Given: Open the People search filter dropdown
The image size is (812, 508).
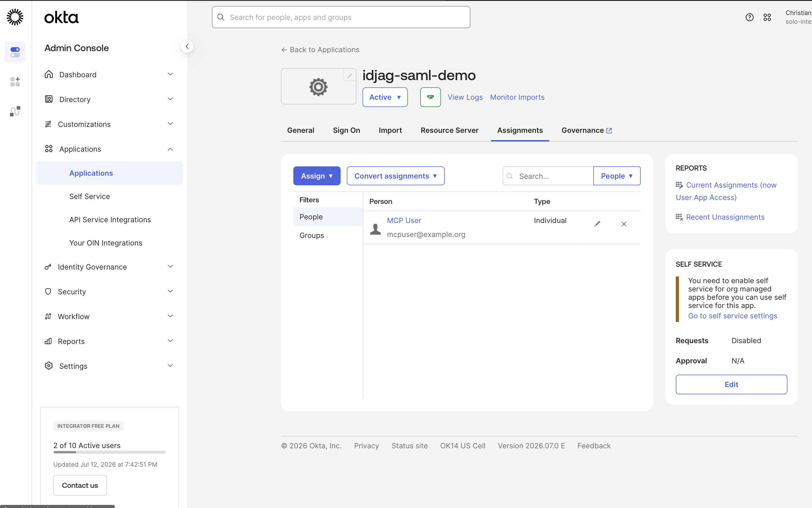Looking at the screenshot, I should click(x=617, y=176).
